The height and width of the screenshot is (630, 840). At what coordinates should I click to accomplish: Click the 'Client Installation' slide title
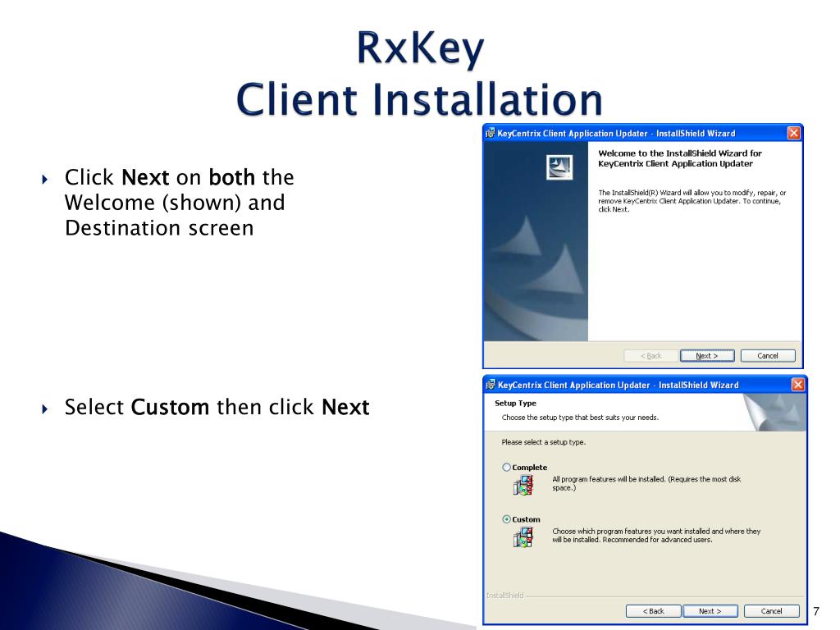point(419,99)
